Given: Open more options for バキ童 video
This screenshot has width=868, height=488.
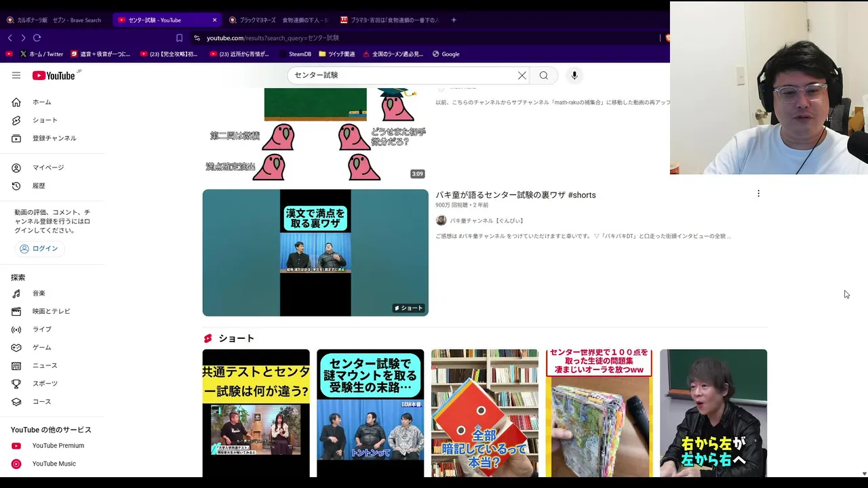Looking at the screenshot, I should (758, 194).
